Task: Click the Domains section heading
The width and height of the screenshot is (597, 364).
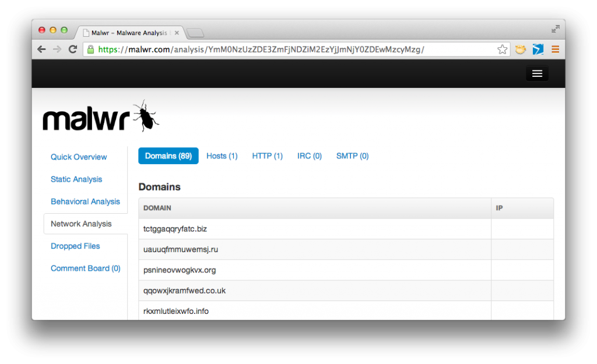Action: click(160, 187)
